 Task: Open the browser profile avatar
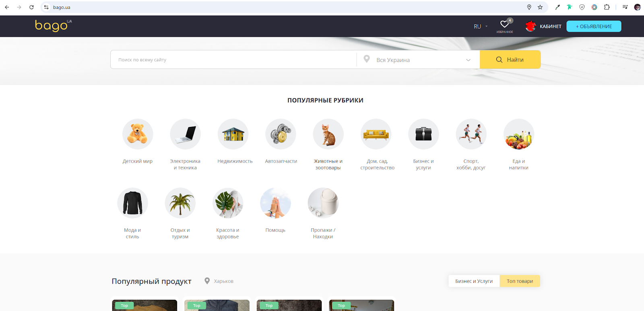(x=637, y=7)
